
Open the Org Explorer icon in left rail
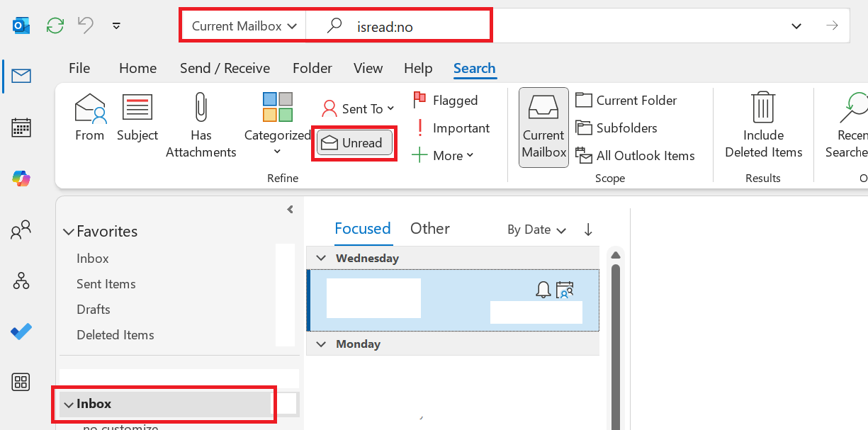pos(21,281)
